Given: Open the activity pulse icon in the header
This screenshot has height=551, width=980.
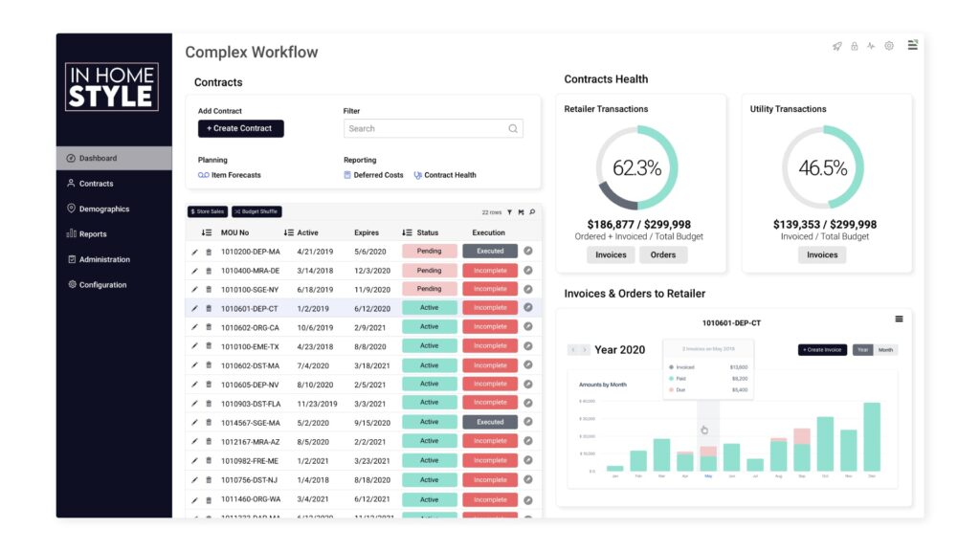Looking at the screenshot, I should (871, 46).
